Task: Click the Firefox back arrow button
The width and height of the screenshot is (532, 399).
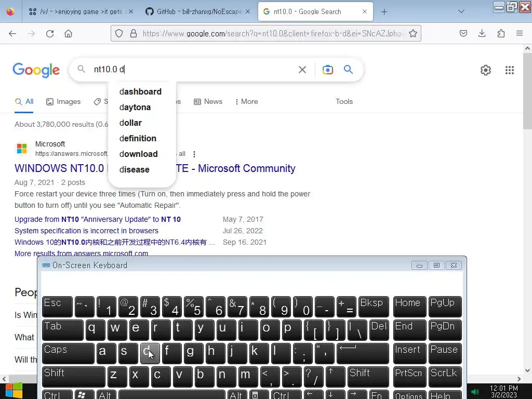Action: [12, 34]
